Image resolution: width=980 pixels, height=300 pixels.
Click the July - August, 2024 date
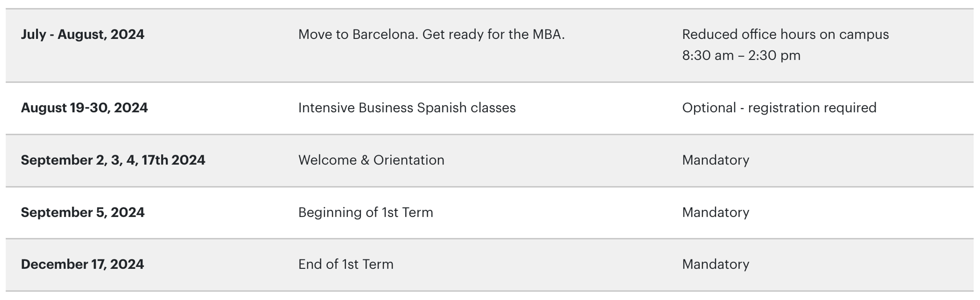(x=82, y=35)
